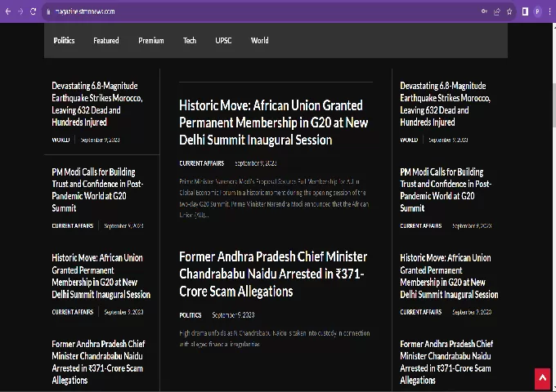Toggle the browser side panel
556x392 pixels.
click(524, 11)
